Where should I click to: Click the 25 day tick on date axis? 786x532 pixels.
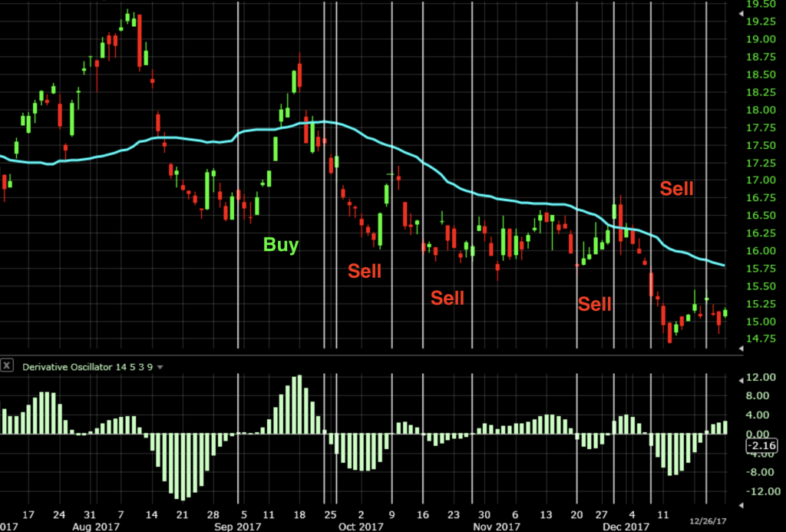coord(330,514)
